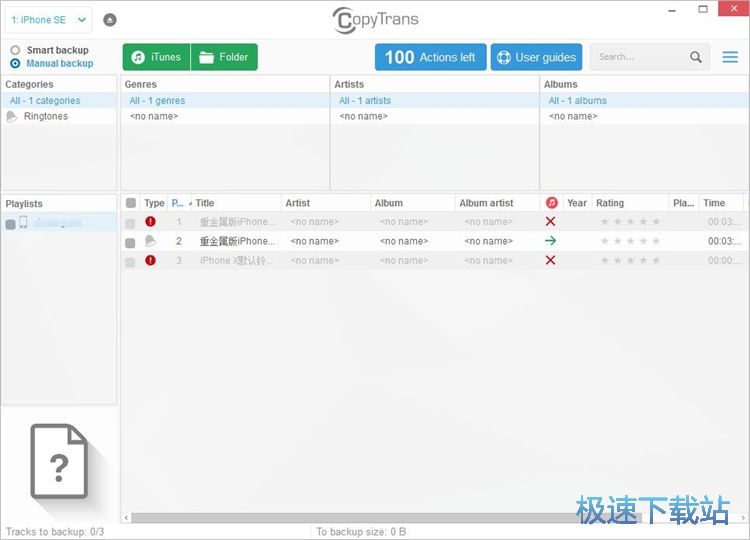750x540 pixels.
Task: Click the red warning icon in row 3
Action: (x=150, y=260)
